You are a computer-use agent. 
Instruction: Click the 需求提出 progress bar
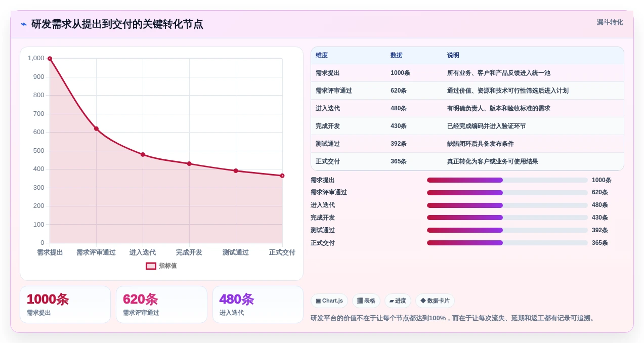[507, 180]
